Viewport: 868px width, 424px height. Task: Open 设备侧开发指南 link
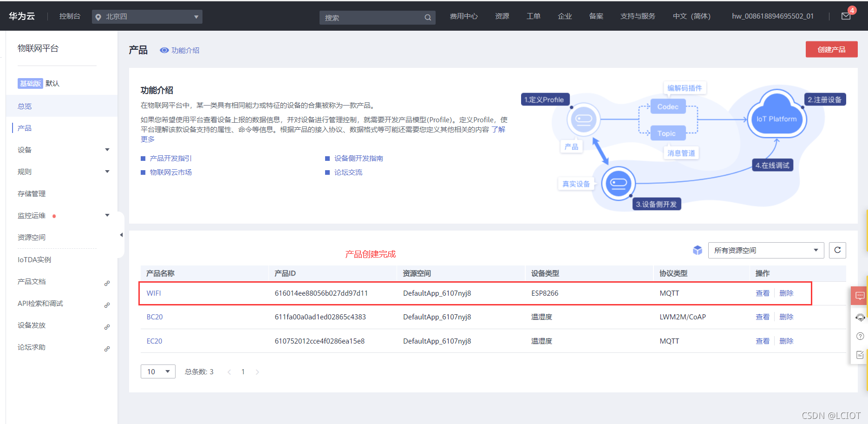359,159
